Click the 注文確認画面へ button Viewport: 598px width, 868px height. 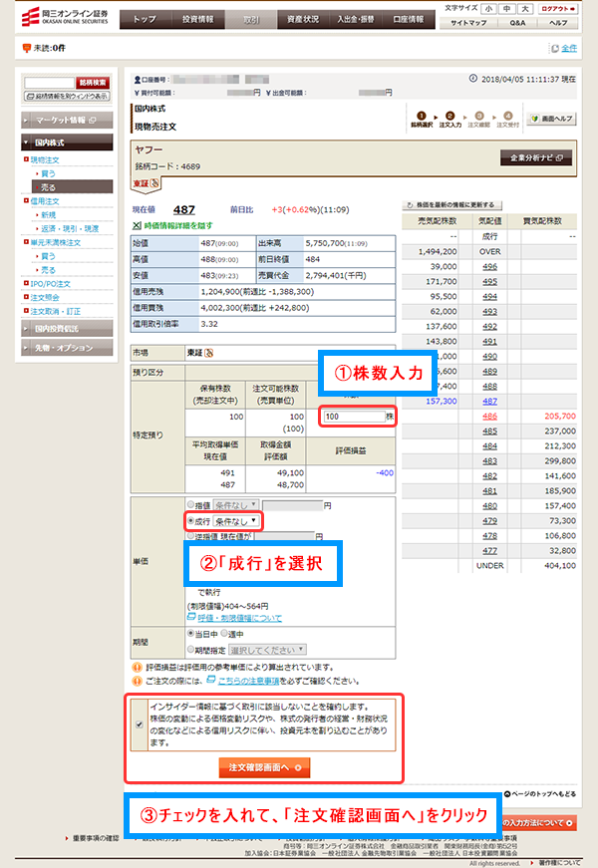point(264,767)
